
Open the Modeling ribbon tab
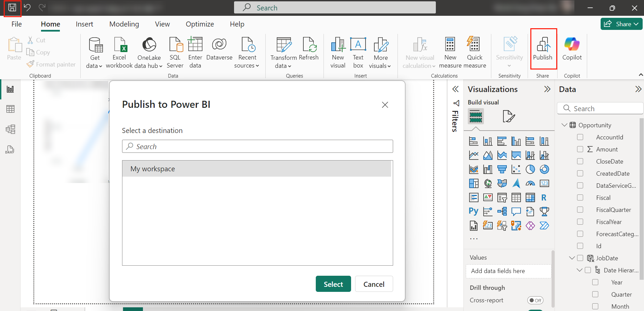pyautogui.click(x=124, y=24)
